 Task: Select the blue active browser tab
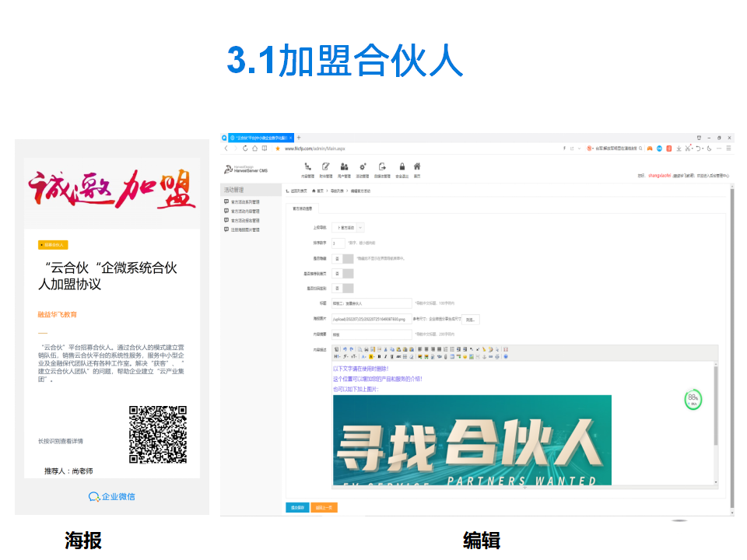[261, 138]
